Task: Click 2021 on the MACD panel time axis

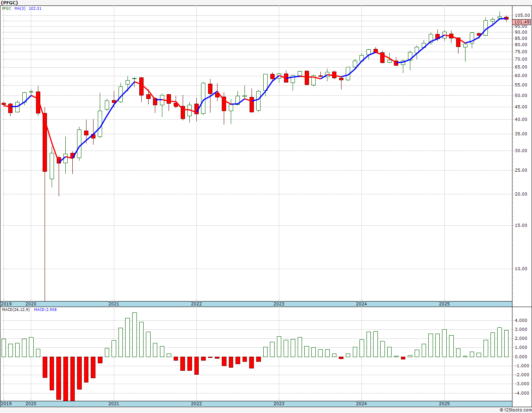Action: click(x=113, y=404)
